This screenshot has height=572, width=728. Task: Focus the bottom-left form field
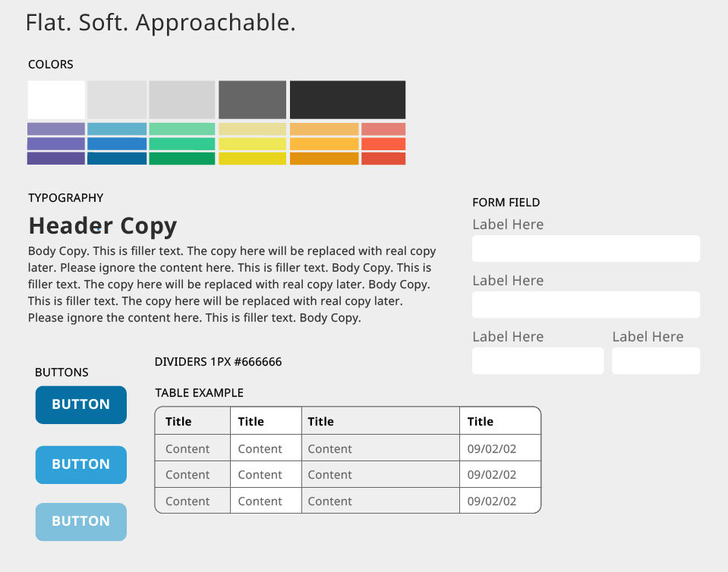pos(537,360)
